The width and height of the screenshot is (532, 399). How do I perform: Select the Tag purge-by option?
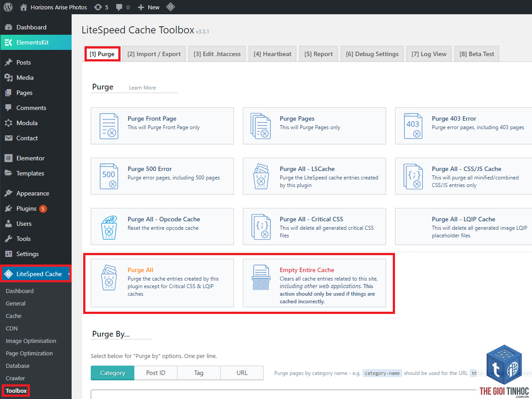(199, 373)
